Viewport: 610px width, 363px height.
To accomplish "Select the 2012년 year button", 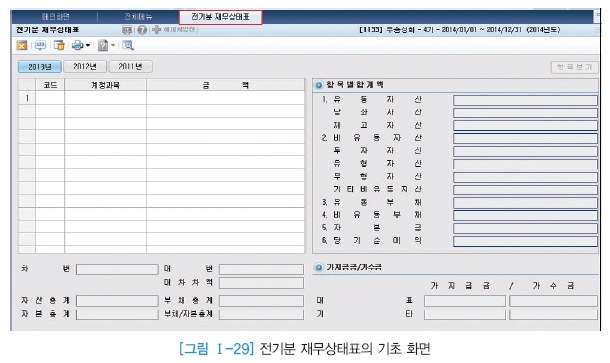I will (85, 67).
